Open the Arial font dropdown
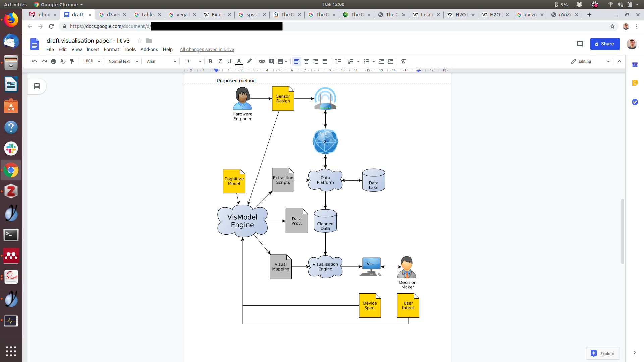The height and width of the screenshot is (362, 644). click(x=161, y=61)
